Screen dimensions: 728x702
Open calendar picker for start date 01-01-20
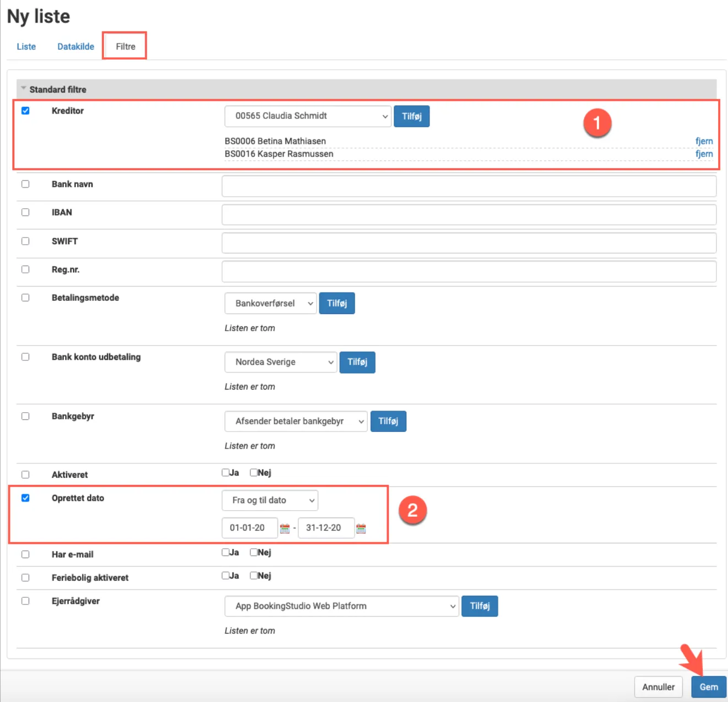click(285, 528)
